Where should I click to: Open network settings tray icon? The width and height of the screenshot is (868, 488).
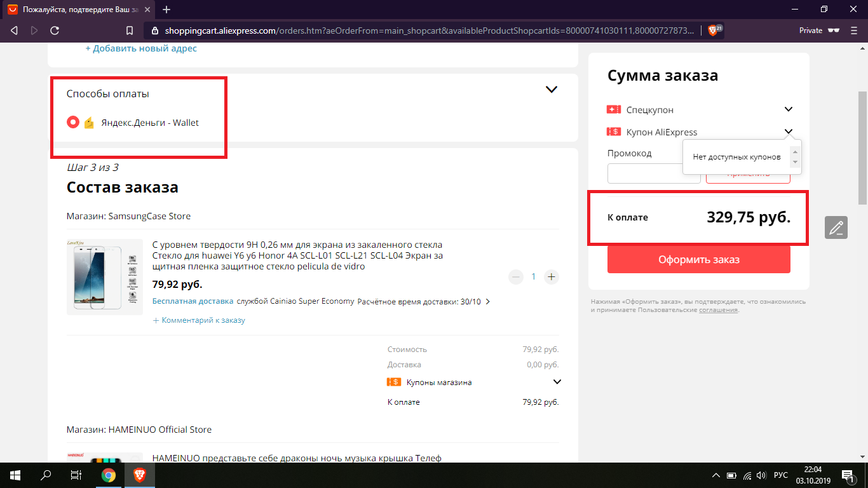pyautogui.click(x=747, y=475)
